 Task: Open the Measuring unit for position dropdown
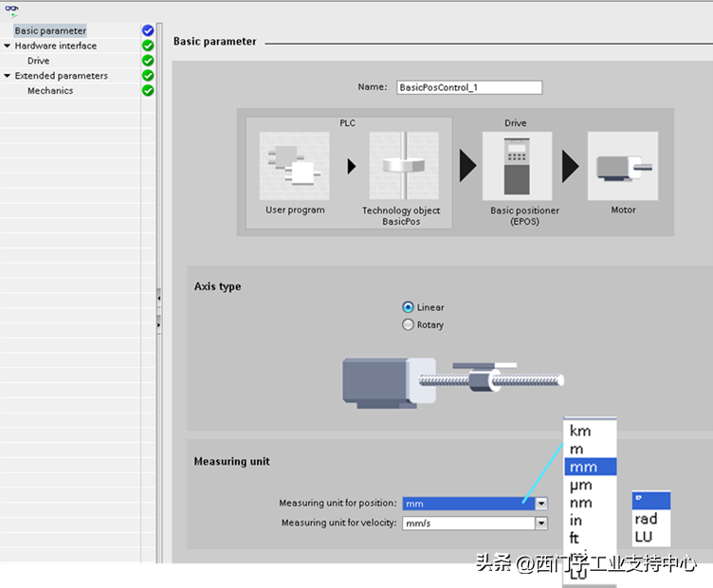click(x=541, y=504)
